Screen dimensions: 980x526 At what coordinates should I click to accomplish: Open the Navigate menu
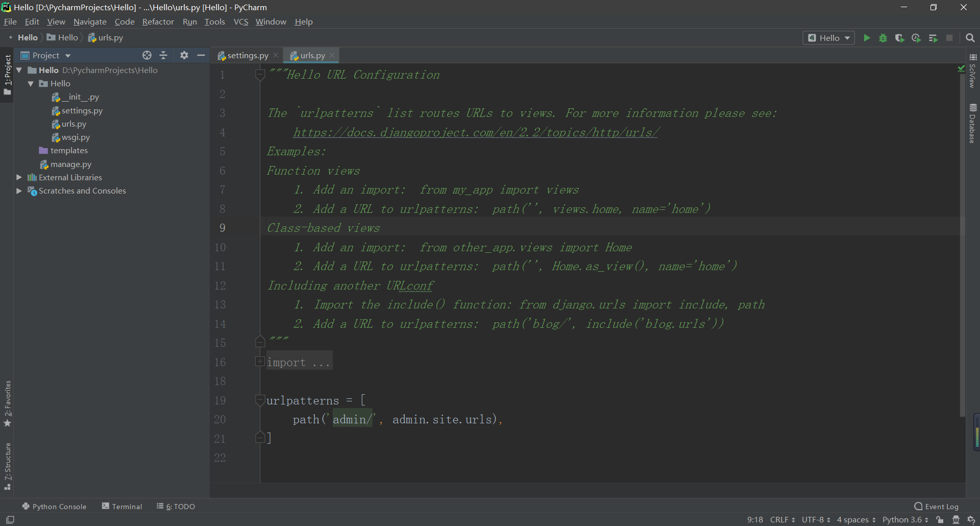(x=90, y=21)
